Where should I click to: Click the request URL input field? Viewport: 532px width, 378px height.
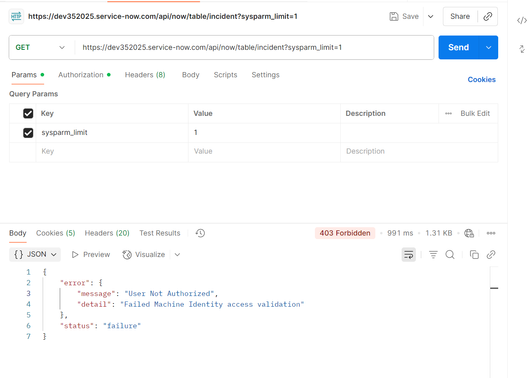[254, 47]
